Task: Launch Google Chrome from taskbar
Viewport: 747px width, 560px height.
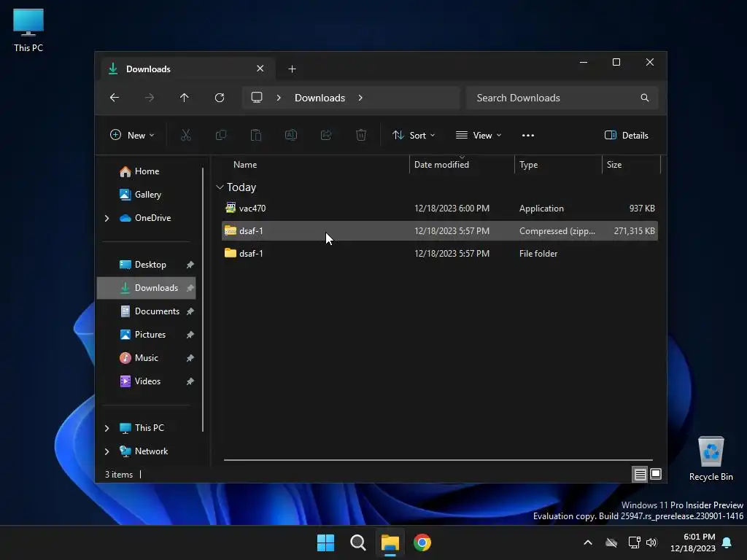Action: pyautogui.click(x=422, y=542)
